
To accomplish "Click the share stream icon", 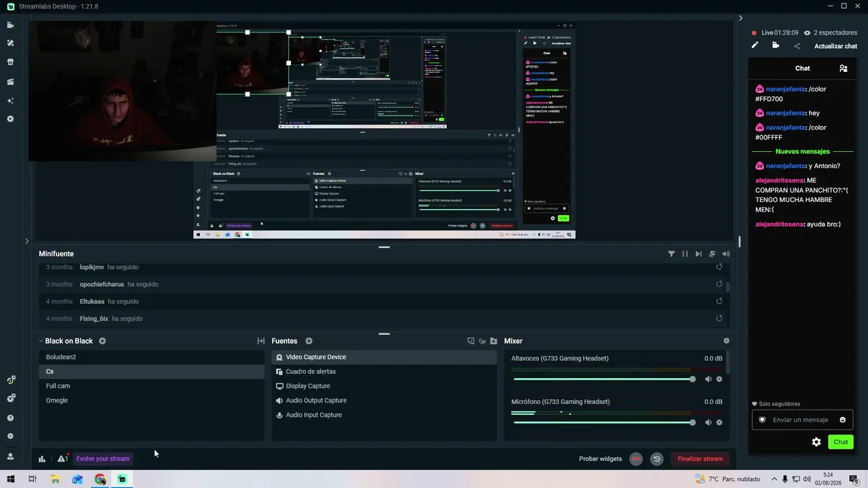I will tap(797, 46).
